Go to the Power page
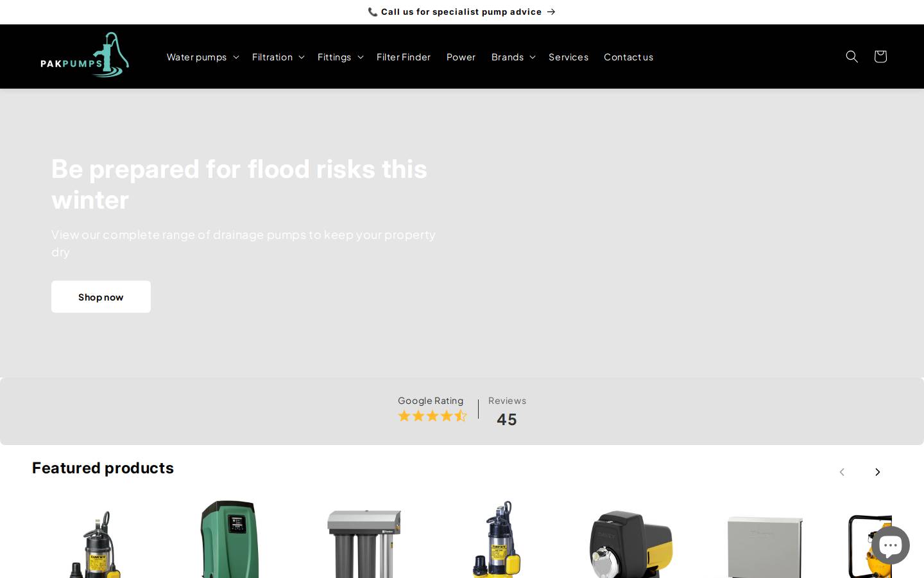 click(461, 57)
